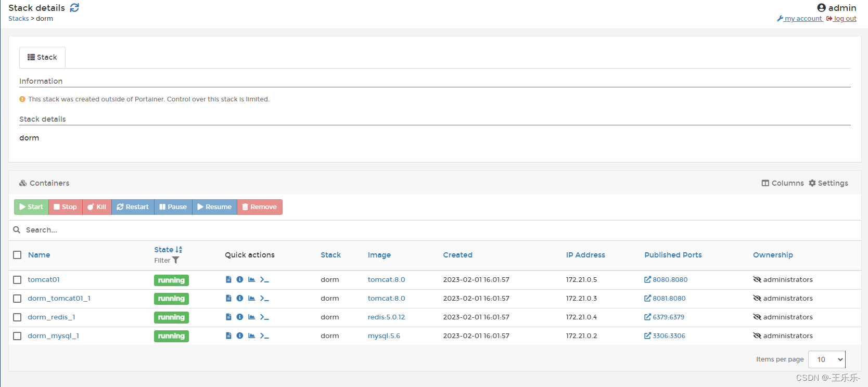Image resolution: width=868 pixels, height=387 pixels.
Task: Click IP address 172.21.0.4 cell
Action: pyautogui.click(x=581, y=317)
